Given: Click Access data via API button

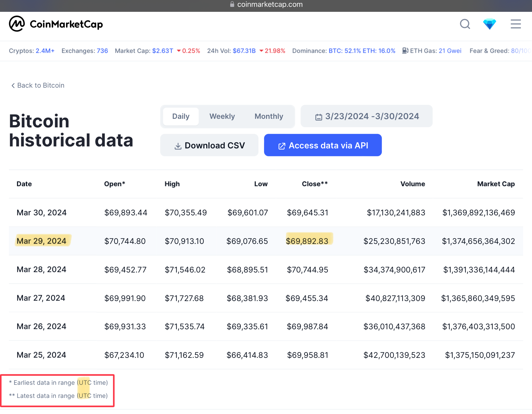Looking at the screenshot, I should click(x=323, y=145).
